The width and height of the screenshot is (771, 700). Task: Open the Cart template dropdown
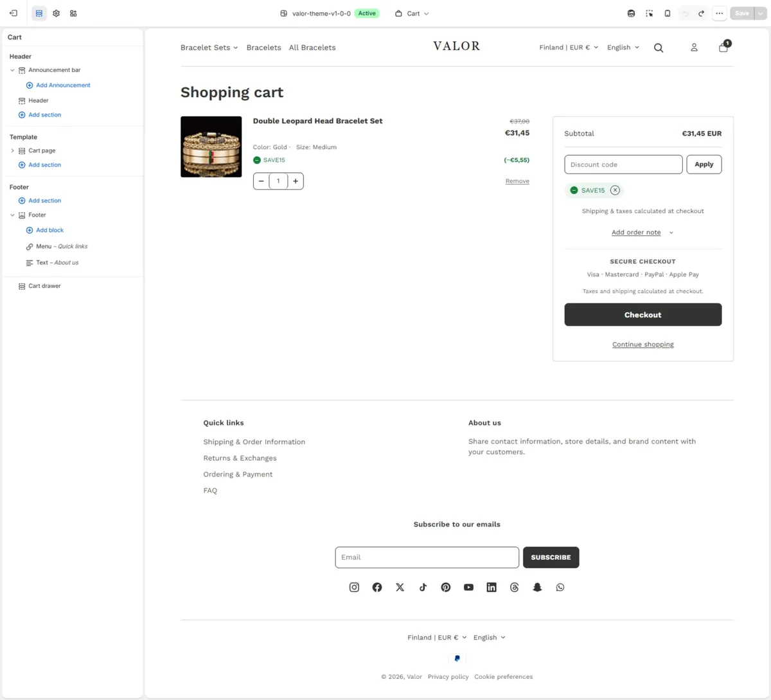point(412,13)
